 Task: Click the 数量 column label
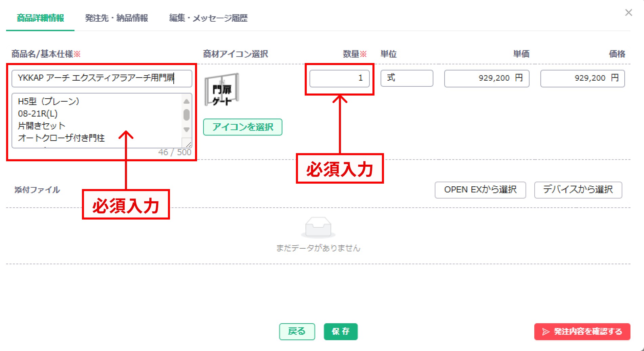[351, 54]
